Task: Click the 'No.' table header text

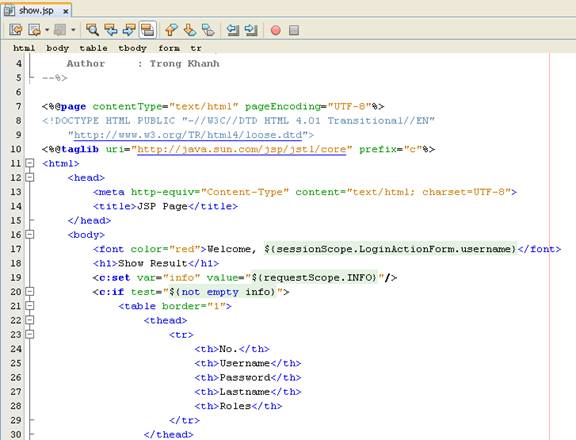Action: (228, 349)
